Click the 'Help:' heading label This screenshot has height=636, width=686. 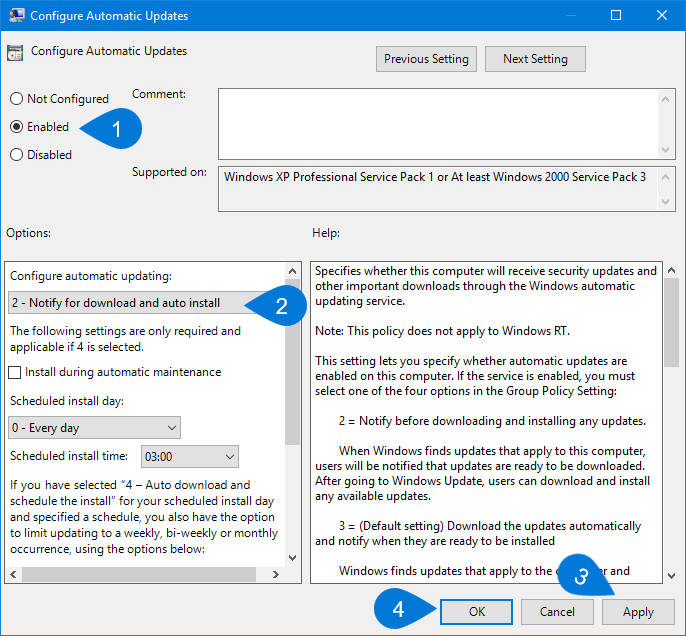326,233
